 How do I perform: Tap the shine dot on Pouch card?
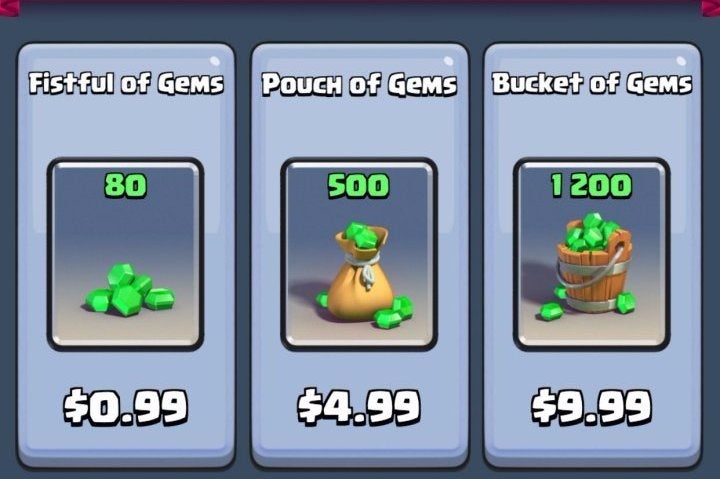(448, 61)
